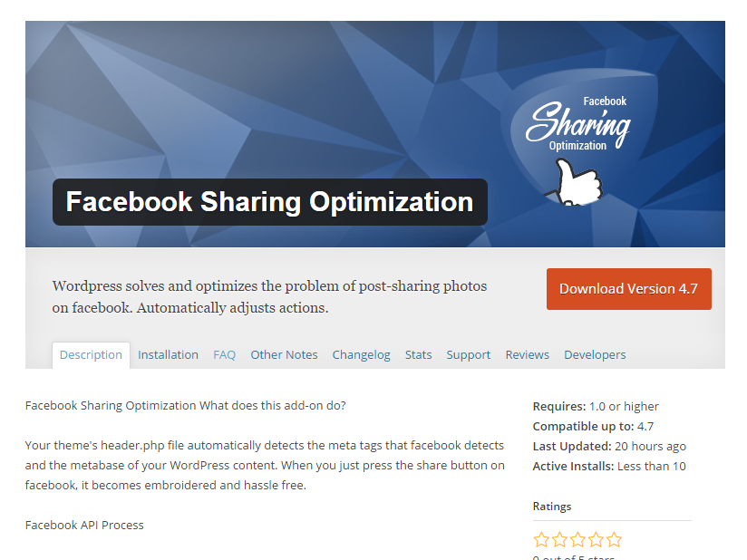Switch to the Installation tab
747x560 pixels.
point(168,355)
